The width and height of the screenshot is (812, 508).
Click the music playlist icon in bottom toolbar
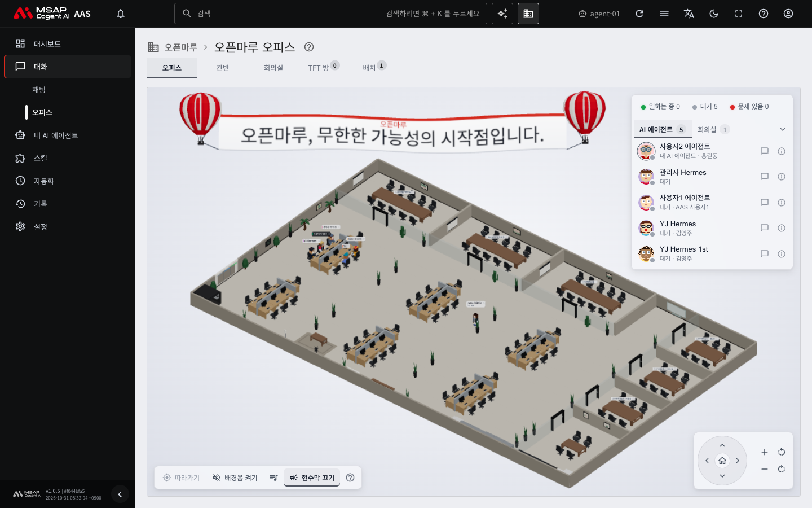(273, 478)
